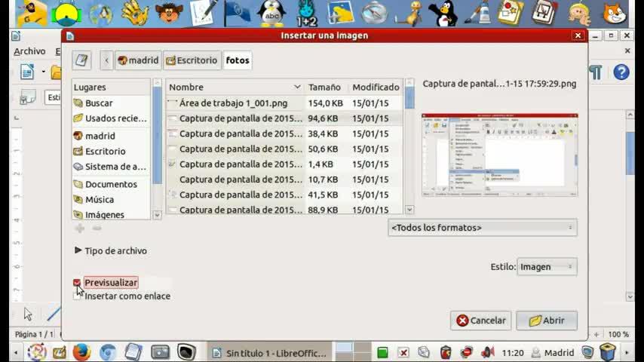Open the Archivo menu in Writer
Image resolution: width=644 pixels, height=362 pixels.
pos(29,51)
